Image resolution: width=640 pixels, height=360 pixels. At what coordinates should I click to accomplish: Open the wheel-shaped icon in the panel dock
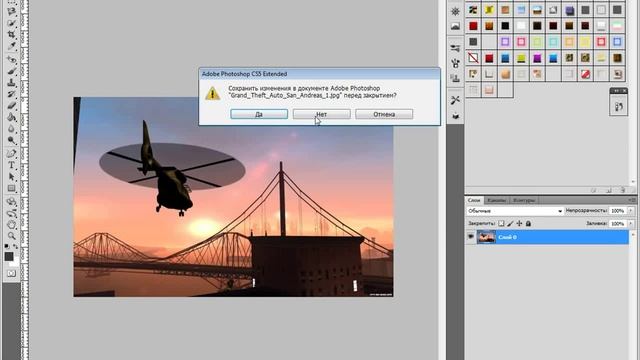pyautogui.click(x=455, y=11)
